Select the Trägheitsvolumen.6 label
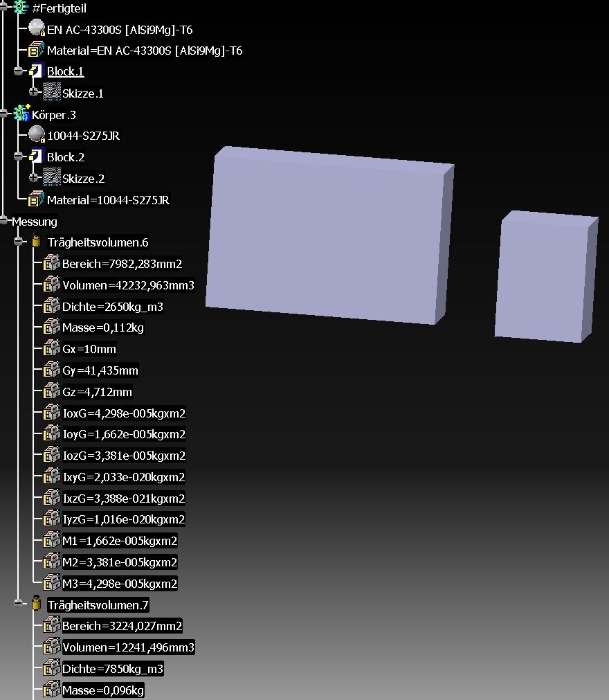This screenshot has width=609, height=700. (98, 242)
